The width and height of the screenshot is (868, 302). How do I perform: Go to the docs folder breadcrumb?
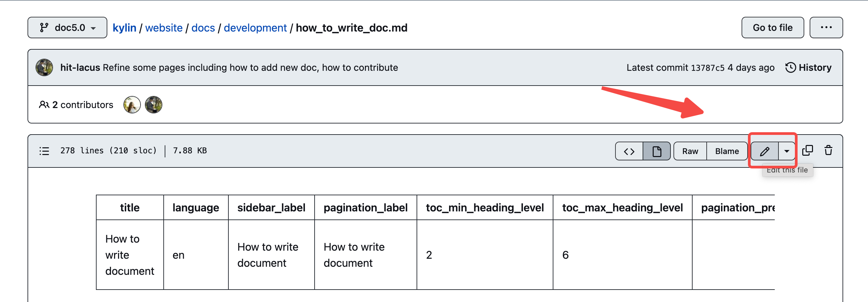[x=203, y=28]
